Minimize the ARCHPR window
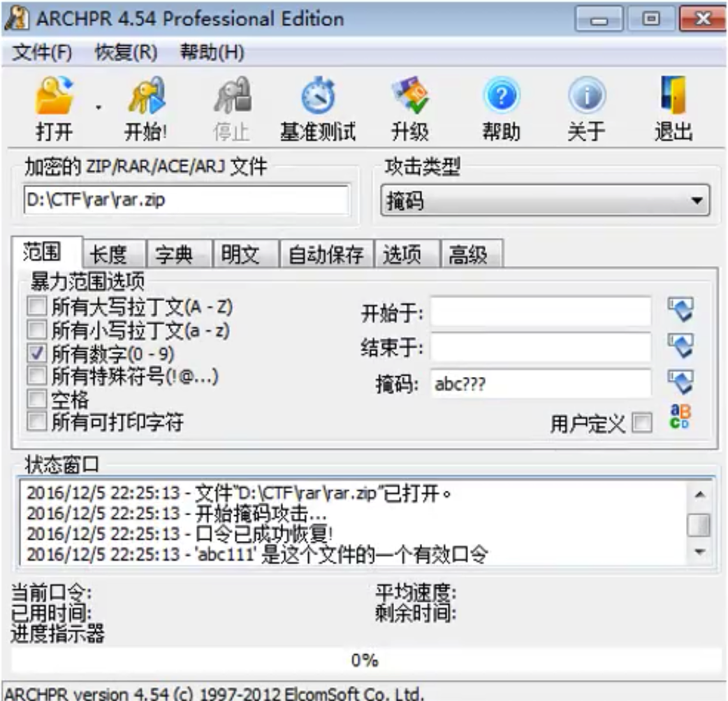 [x=599, y=20]
